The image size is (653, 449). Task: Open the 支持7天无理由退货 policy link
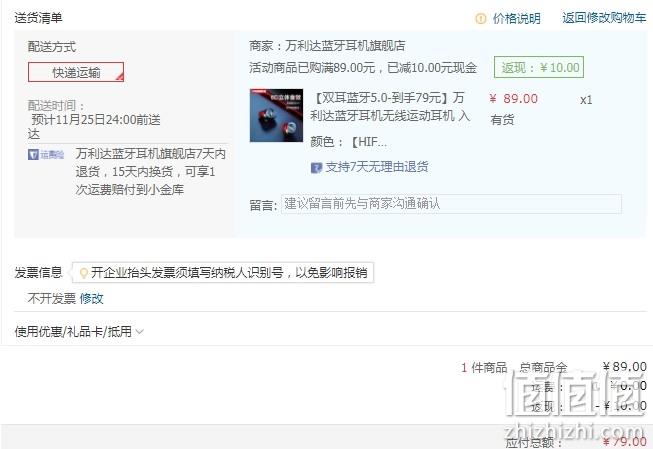[x=376, y=167]
